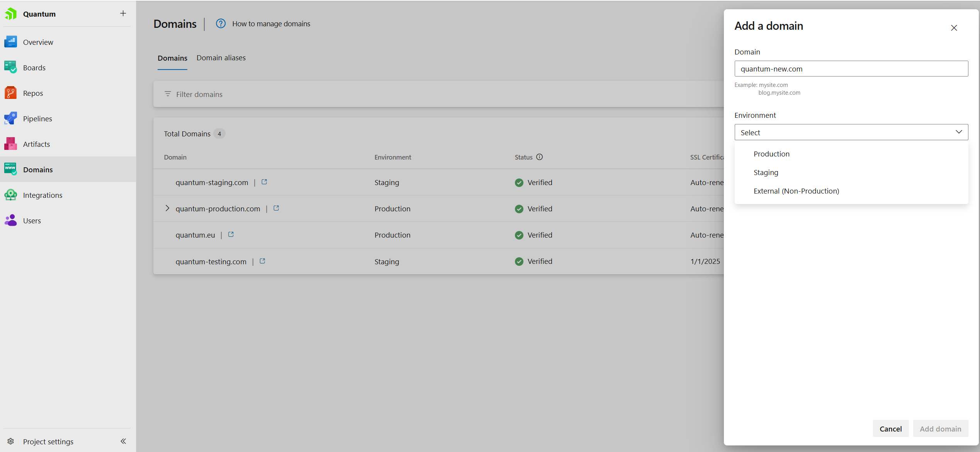Open the Boards icon in sidebar

coord(10,68)
